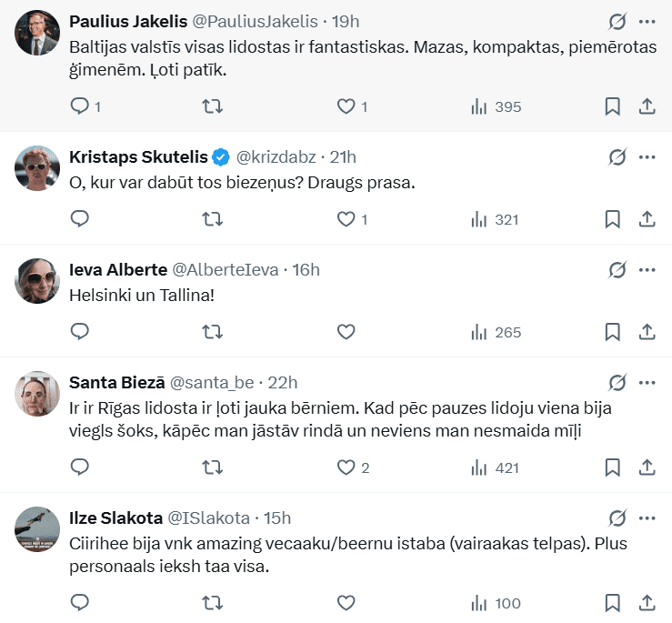Viewport: 672px width, 623px height.
Task: Open Grok icon on Kristaps Skutelis's post
Action: [x=617, y=157]
